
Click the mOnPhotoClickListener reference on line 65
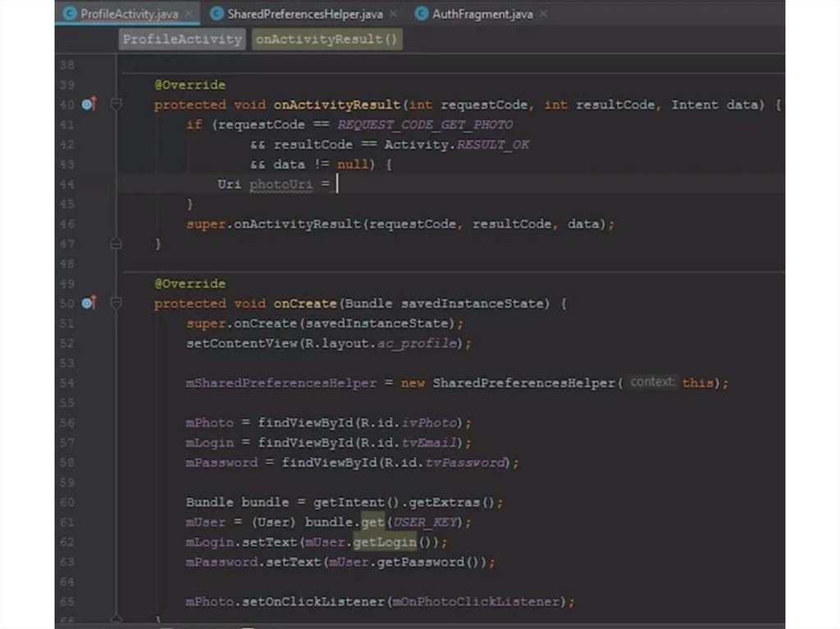[477, 602]
